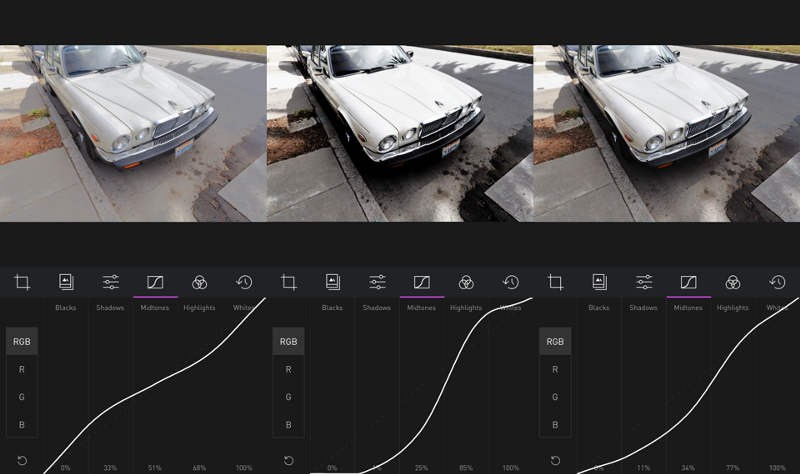Switch to the curves tab in the left panel
This screenshot has width=800, height=474.
(x=155, y=283)
